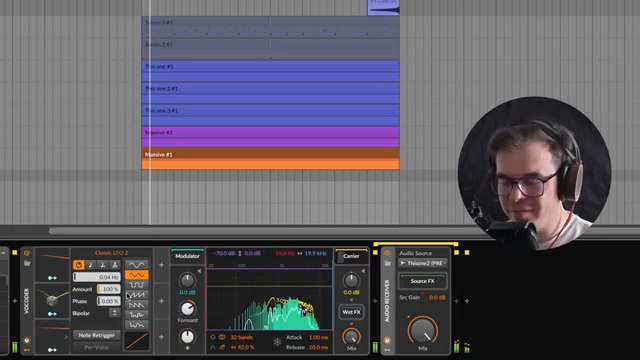
Task: Adjust the Audio Receiver Mix knob
Action: point(423,331)
